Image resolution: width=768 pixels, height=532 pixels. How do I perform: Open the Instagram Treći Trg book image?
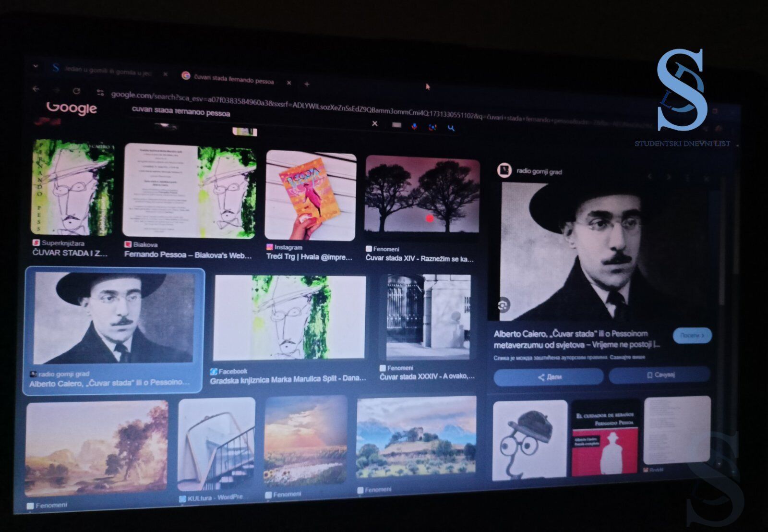point(311,195)
